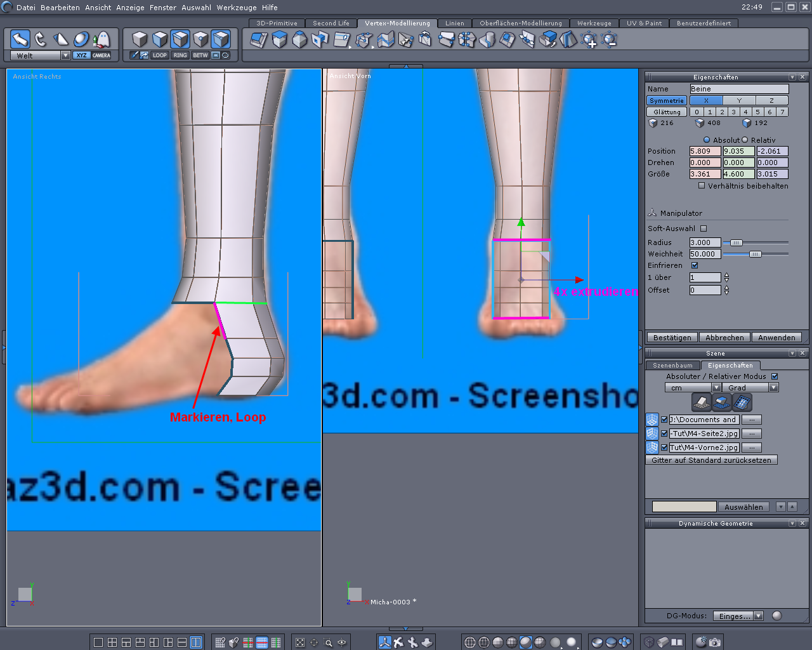
Task: Adjust the Weichheit slider
Action: click(x=755, y=254)
